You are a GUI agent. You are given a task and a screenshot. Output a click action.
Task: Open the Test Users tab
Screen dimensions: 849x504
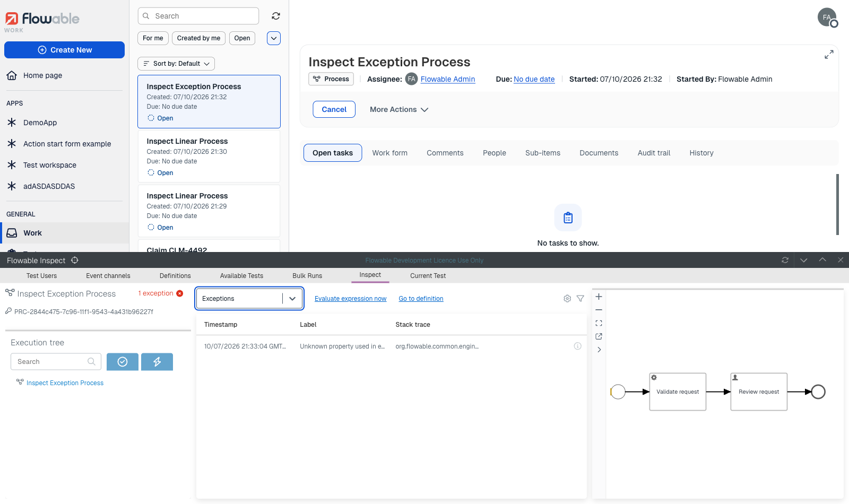point(41,276)
